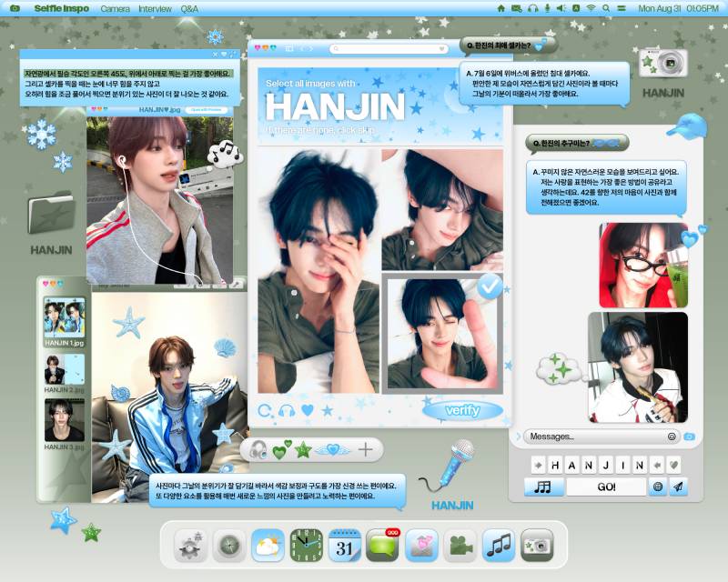Uncheck the selected winking selfie captcha image
The width and height of the screenshot is (728, 582).
(442, 333)
